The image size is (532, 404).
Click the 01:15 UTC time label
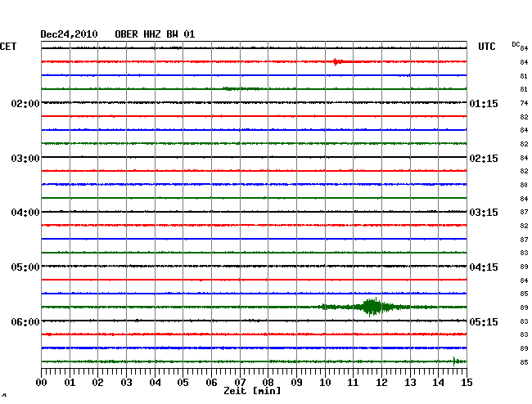484,103
